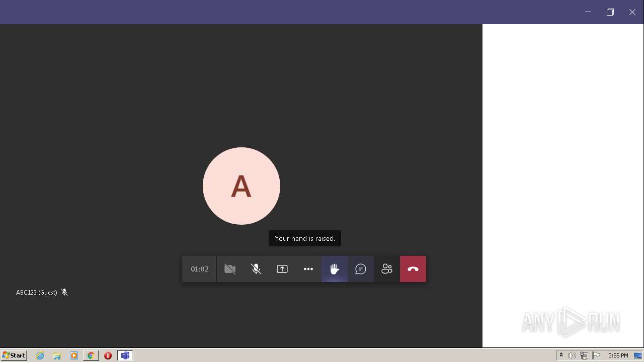Show the conversation chat panel

click(361, 269)
